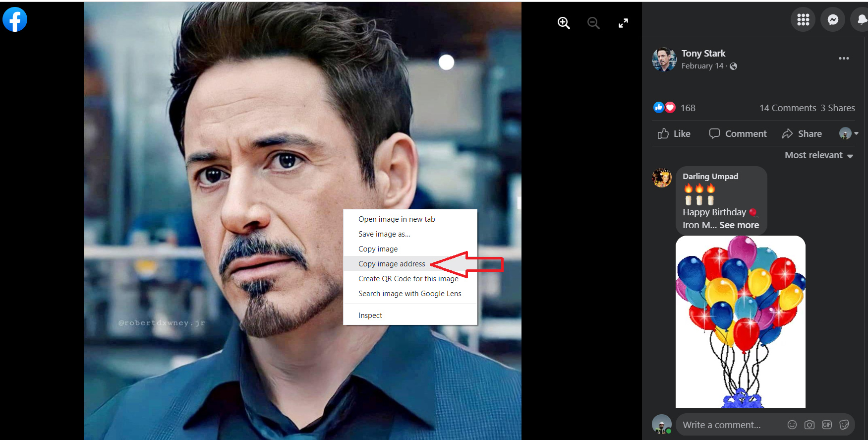Open Tony Stark's profile picture
The width and height of the screenshot is (868, 440).
(664, 60)
